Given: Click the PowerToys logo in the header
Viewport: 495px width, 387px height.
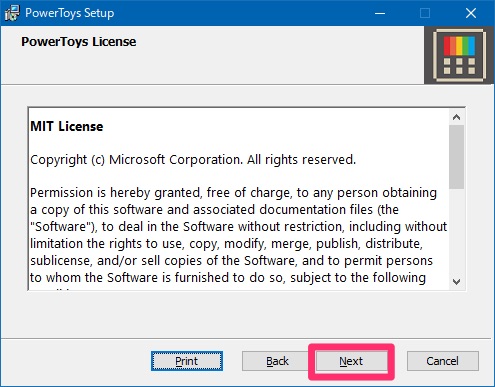Looking at the screenshot, I should [x=459, y=55].
